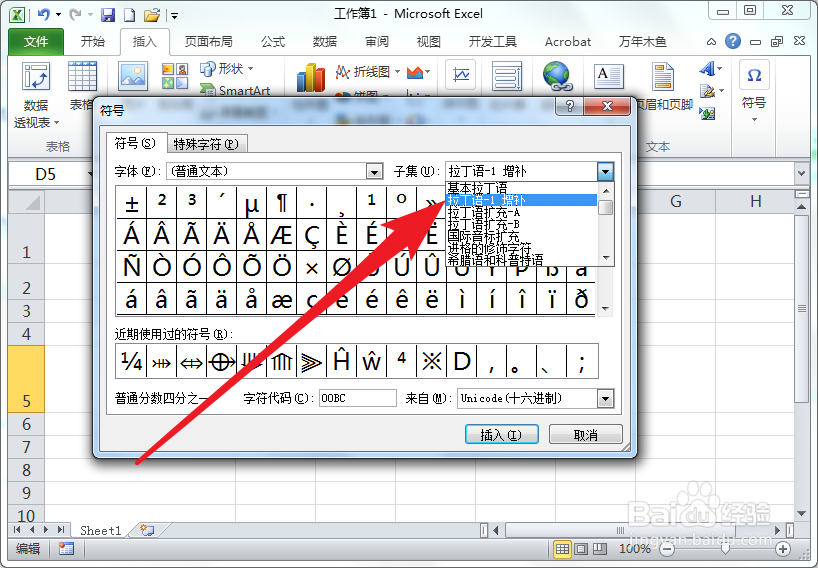
Task: Select the Ñ symbol in grid
Action: point(131,267)
